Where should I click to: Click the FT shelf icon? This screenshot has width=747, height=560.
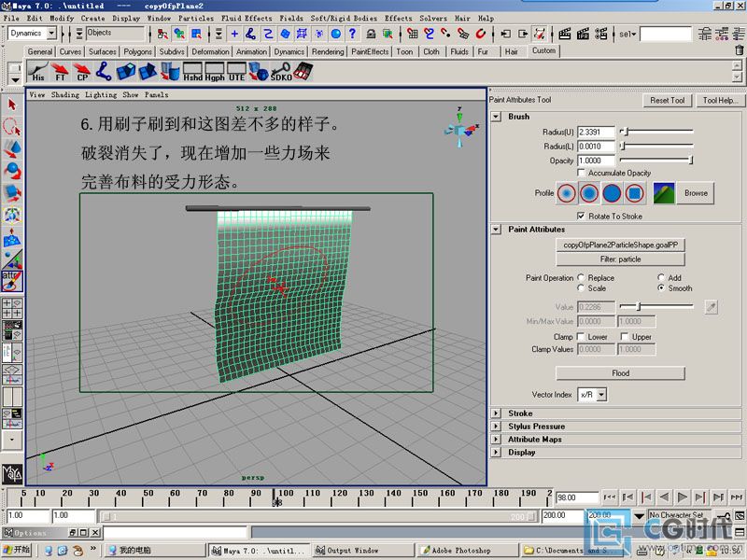60,72
